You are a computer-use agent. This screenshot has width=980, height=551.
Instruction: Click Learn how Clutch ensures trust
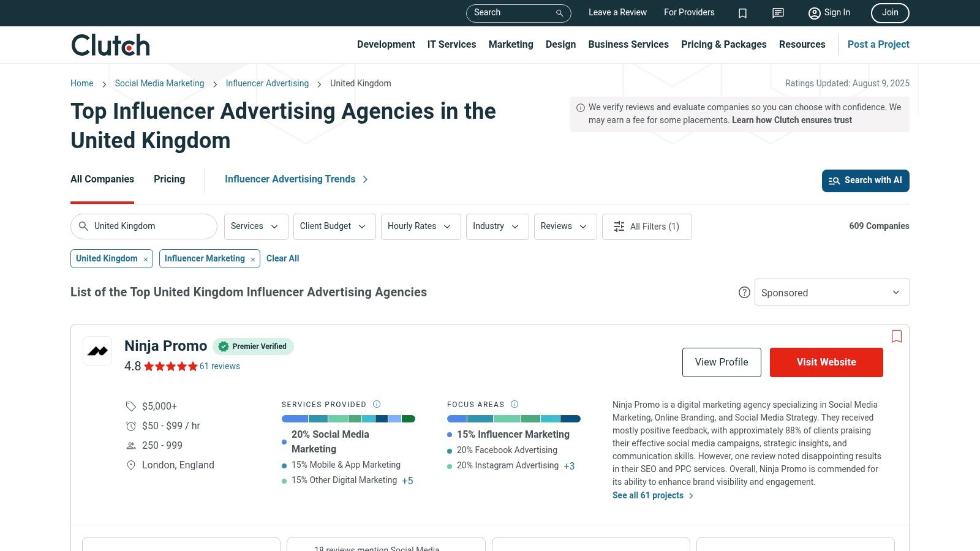coord(792,120)
